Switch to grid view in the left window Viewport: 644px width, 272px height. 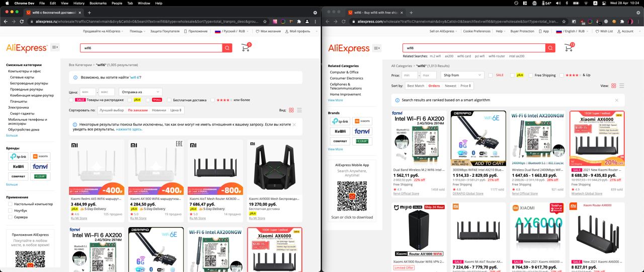[290, 110]
